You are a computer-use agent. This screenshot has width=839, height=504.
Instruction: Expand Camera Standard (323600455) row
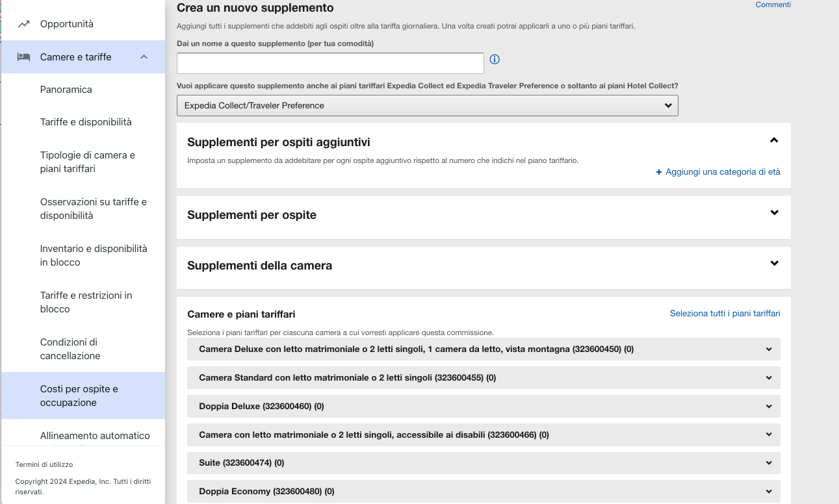[484, 378]
